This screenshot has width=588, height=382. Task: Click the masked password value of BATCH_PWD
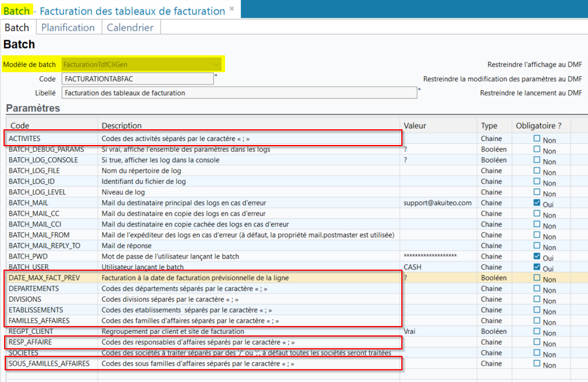439,256
